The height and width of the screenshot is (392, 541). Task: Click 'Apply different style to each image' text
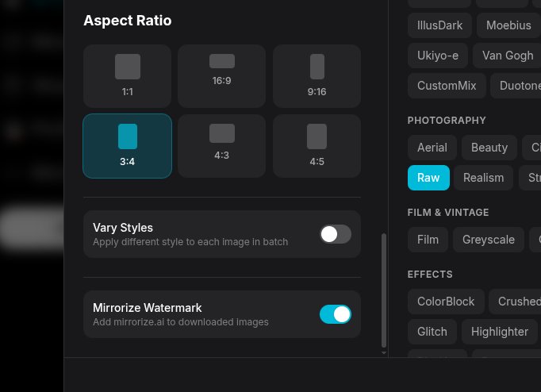pyautogui.click(x=190, y=242)
